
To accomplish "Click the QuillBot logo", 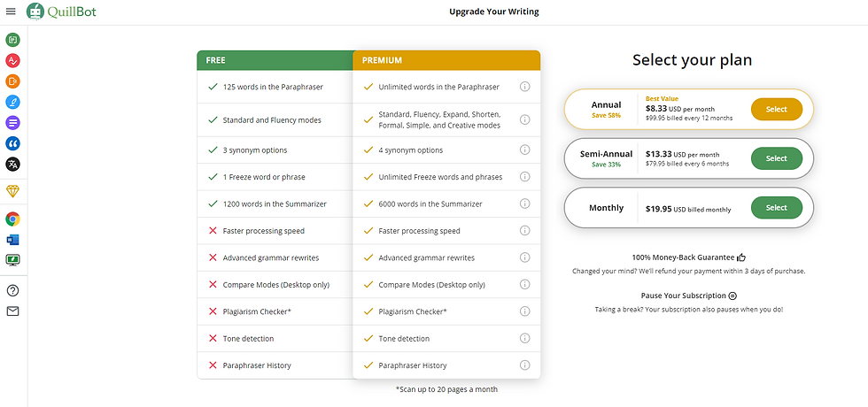I will [x=61, y=12].
